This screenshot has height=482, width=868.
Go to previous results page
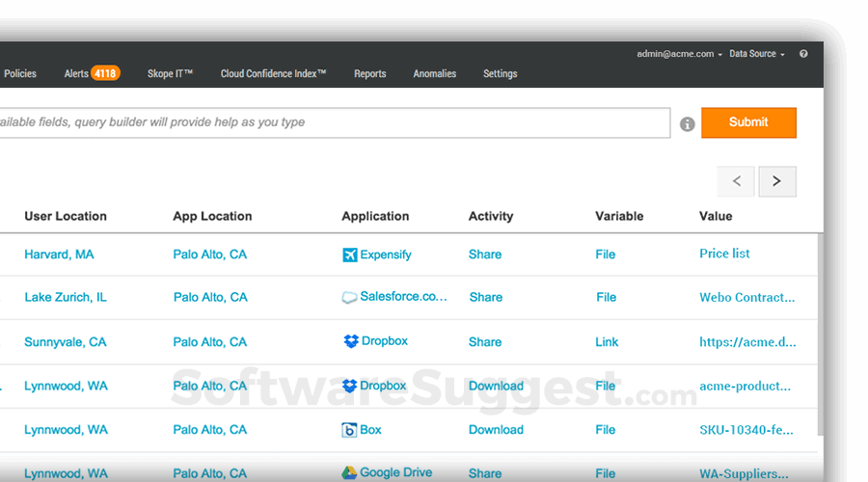pyautogui.click(x=736, y=181)
